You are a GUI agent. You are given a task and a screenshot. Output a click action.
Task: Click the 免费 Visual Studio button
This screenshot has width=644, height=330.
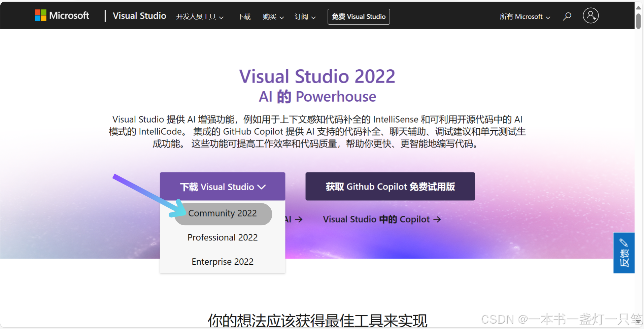tap(359, 16)
